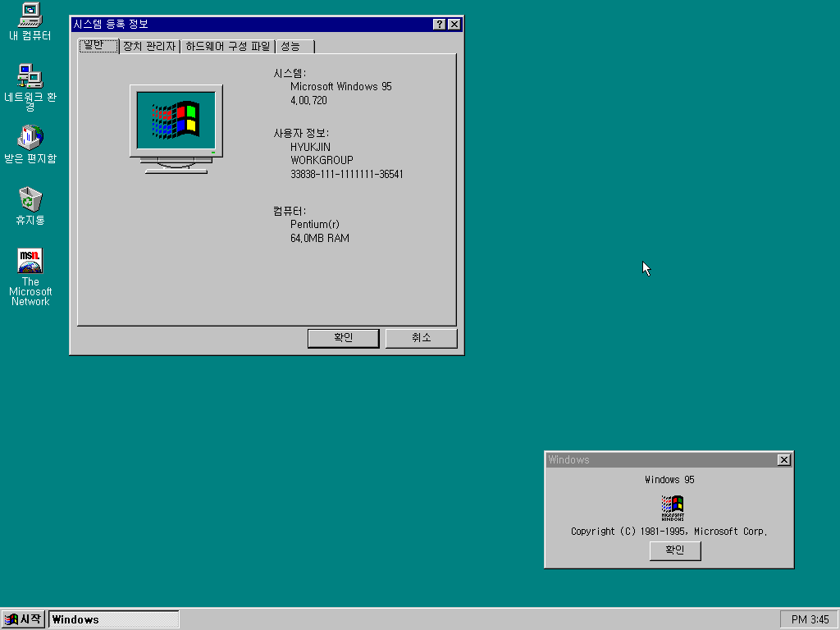
Task: Click the Windows about dialog title bar
Action: tap(662, 459)
